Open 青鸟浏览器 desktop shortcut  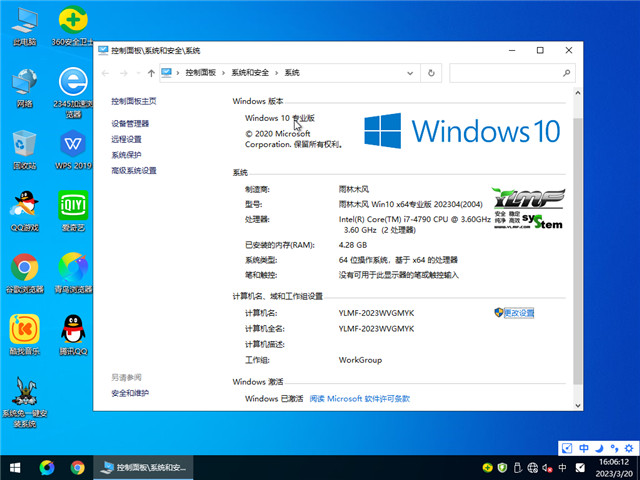point(73,273)
